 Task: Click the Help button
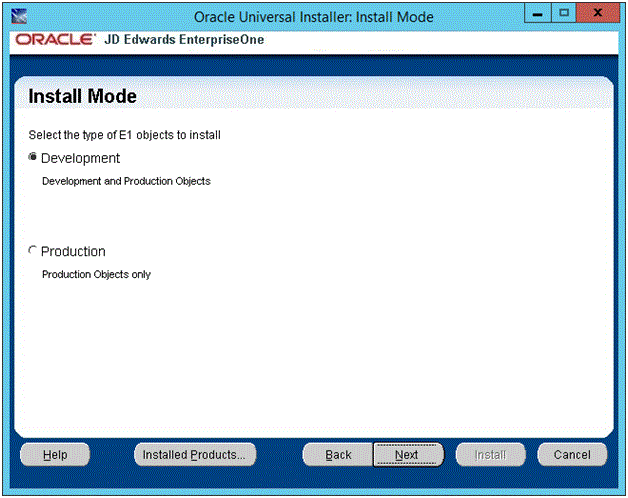click(55, 455)
